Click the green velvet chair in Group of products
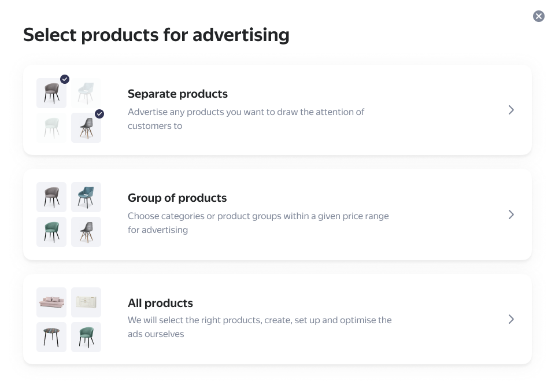The height and width of the screenshot is (392, 555). [x=51, y=232]
